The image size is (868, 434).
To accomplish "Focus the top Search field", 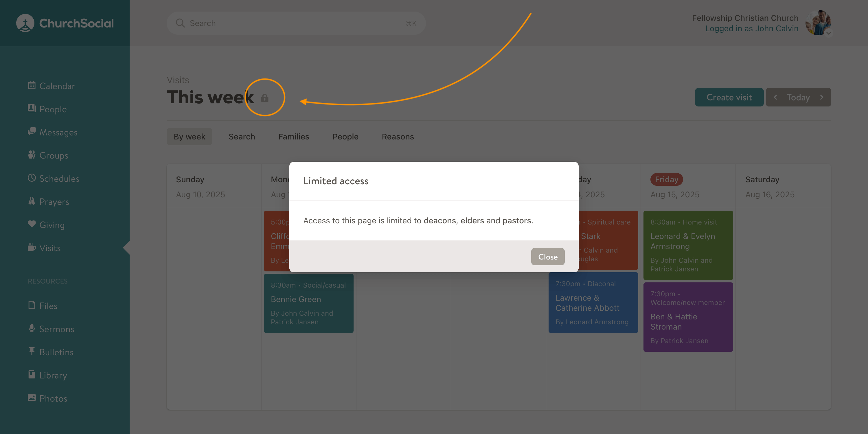I will tap(296, 23).
